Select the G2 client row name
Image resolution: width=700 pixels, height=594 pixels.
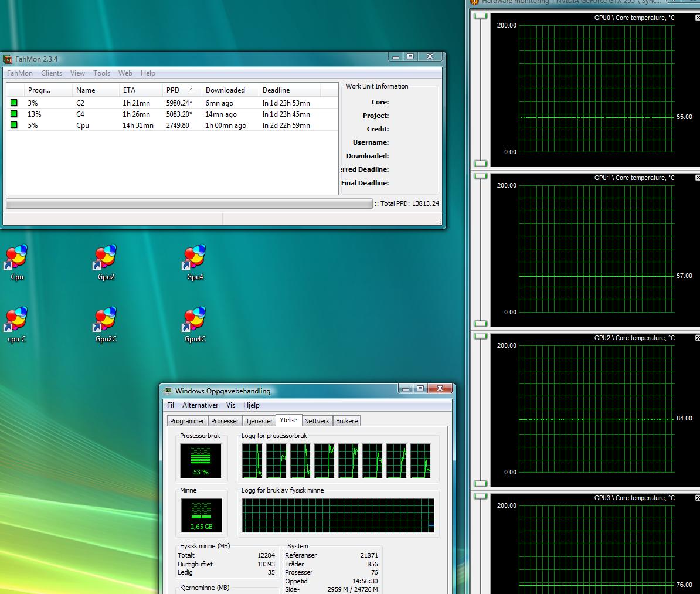[x=80, y=103]
